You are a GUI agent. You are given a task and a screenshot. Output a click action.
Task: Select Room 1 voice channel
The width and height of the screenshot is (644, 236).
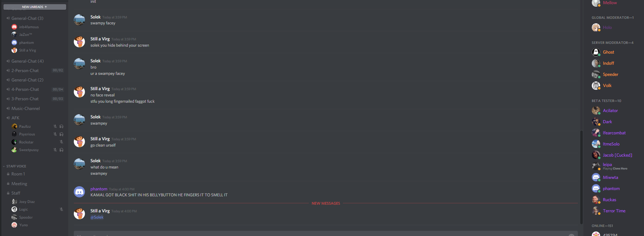point(18,174)
